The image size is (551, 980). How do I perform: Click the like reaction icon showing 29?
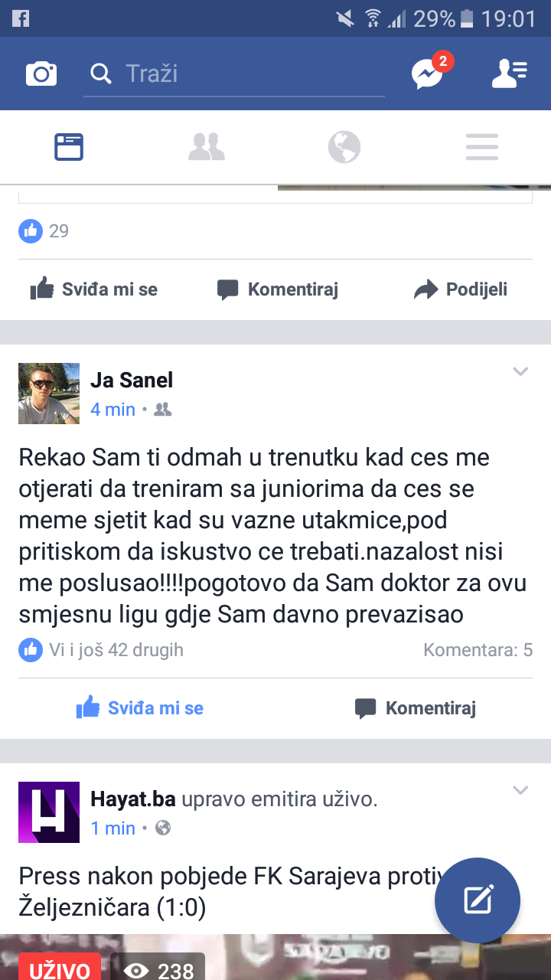click(x=31, y=230)
